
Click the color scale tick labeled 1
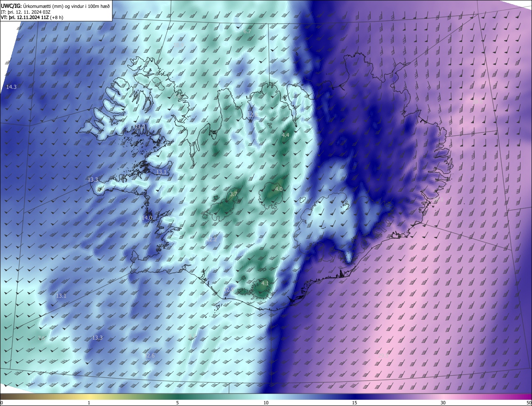point(89,403)
